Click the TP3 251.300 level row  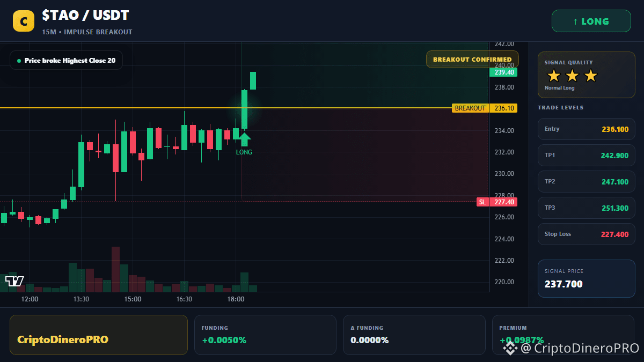586,208
